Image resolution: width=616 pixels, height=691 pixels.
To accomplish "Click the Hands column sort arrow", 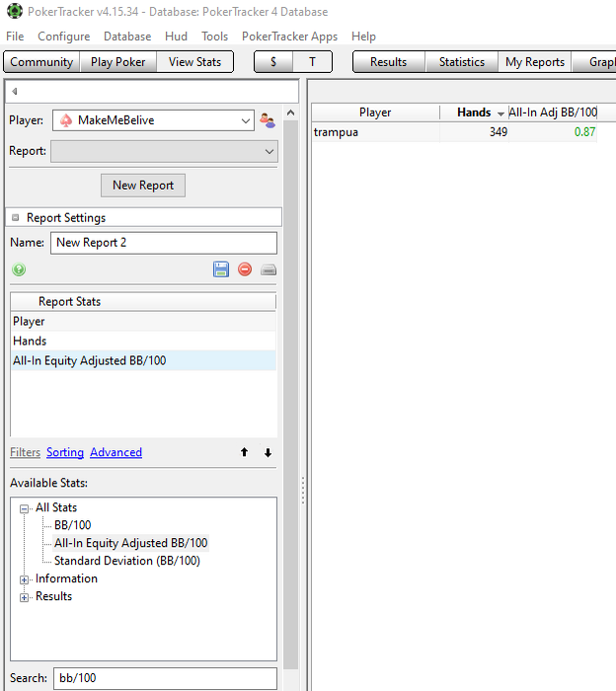I will point(500,114).
